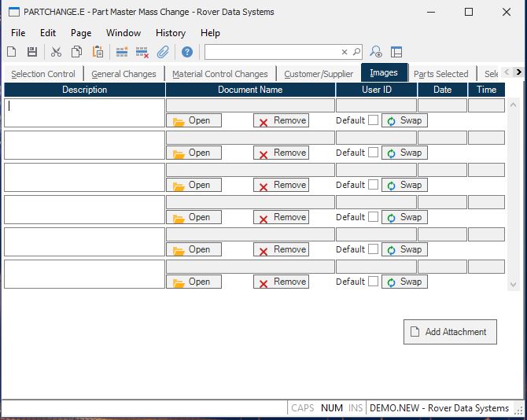
Task: Click the Paste clipboard icon
Action: [x=98, y=52]
